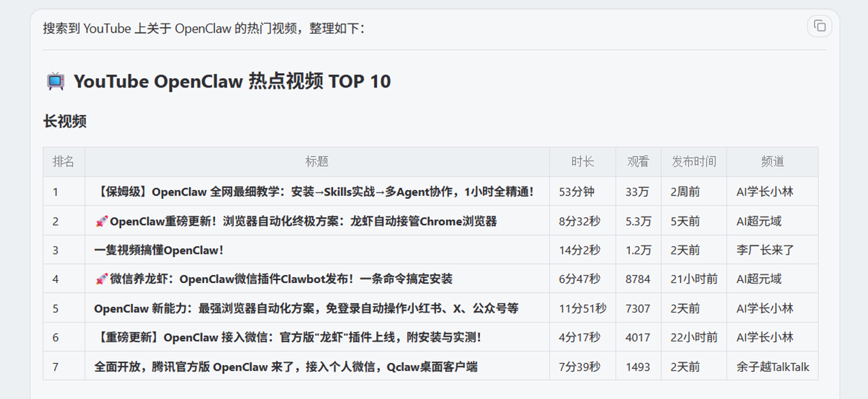Click the '21小时前' publish time cell
Viewport: 868px width, 399px height.
(x=694, y=279)
